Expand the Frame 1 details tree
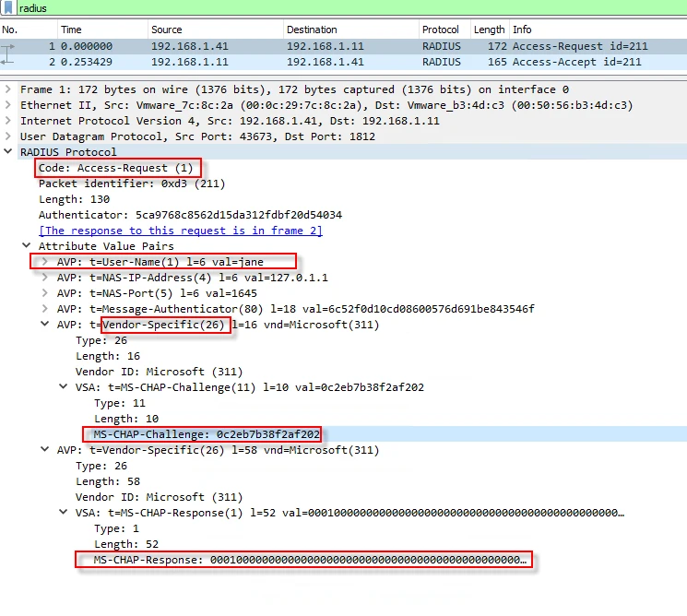Viewport: 687px width, 616px height. coord(8,89)
